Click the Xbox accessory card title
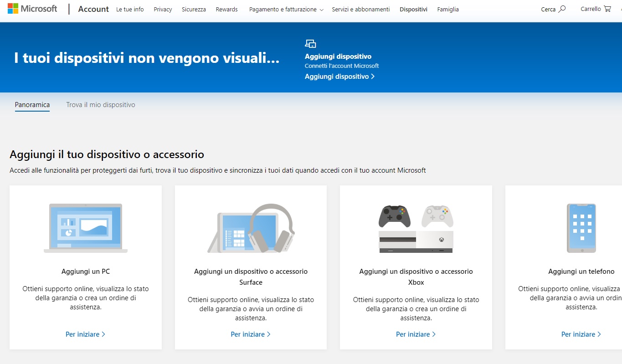The width and height of the screenshot is (622, 364). click(x=416, y=277)
